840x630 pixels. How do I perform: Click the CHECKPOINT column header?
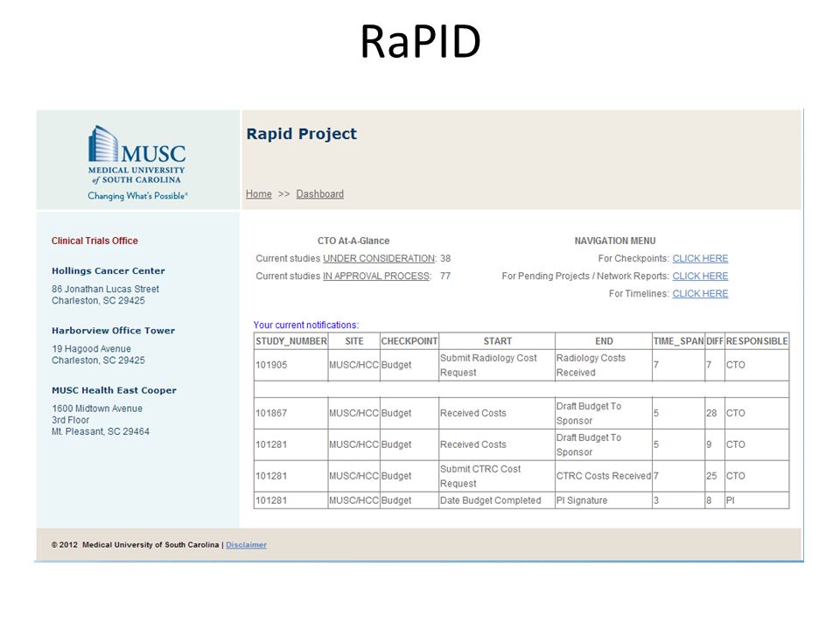pos(409,341)
